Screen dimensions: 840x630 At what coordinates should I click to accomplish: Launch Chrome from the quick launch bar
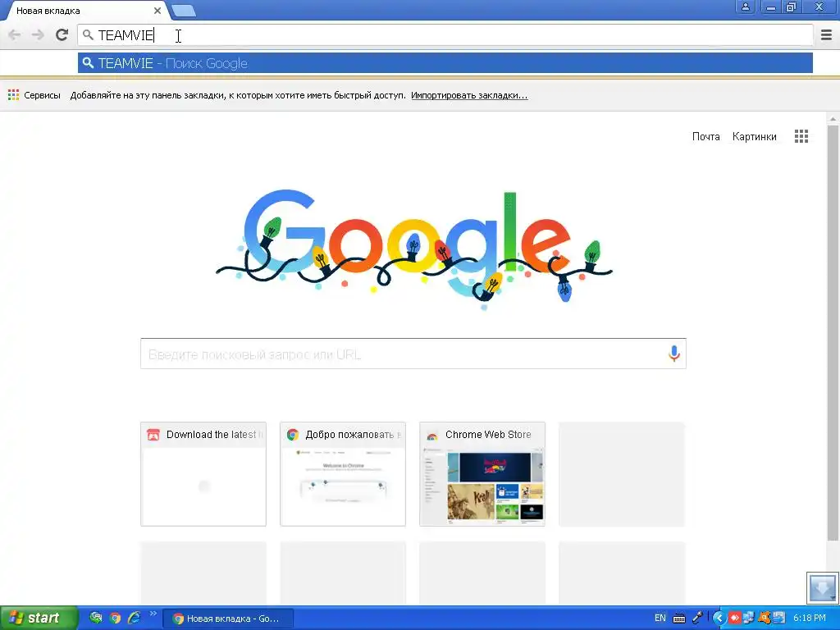click(115, 619)
